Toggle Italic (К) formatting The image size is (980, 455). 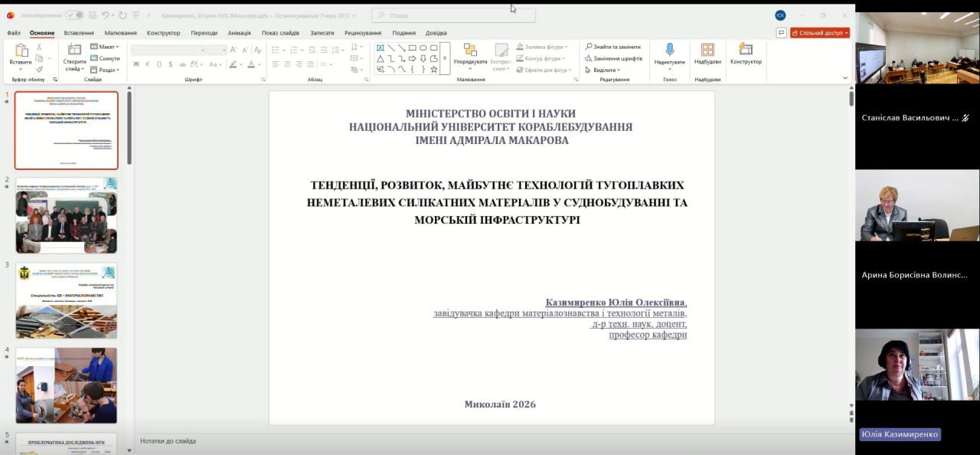(147, 64)
